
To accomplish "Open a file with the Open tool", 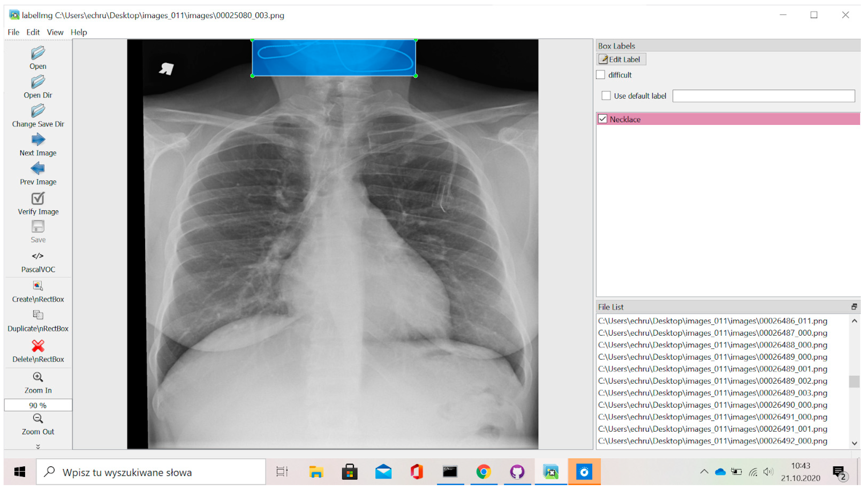I will point(38,58).
